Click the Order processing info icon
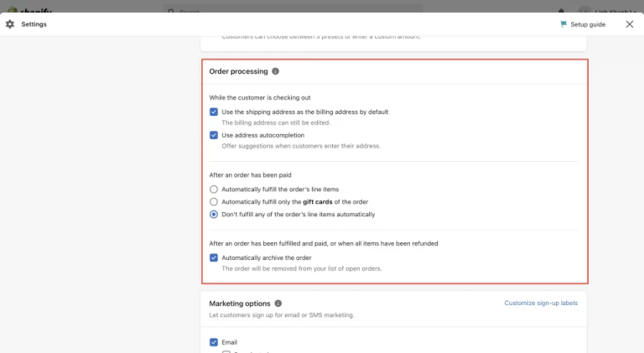Viewport: 644px width, 353px height. [x=276, y=72]
